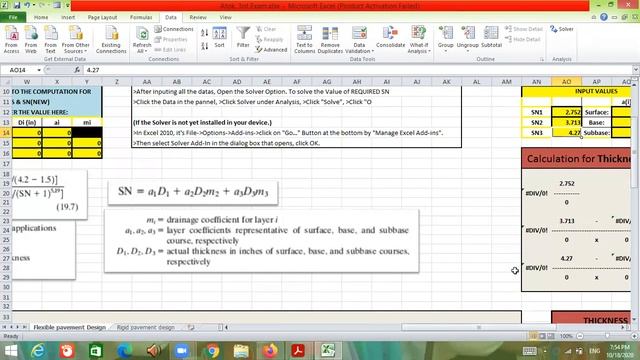
Task: Click Show Detail in Outline
Action: [x=524, y=29]
